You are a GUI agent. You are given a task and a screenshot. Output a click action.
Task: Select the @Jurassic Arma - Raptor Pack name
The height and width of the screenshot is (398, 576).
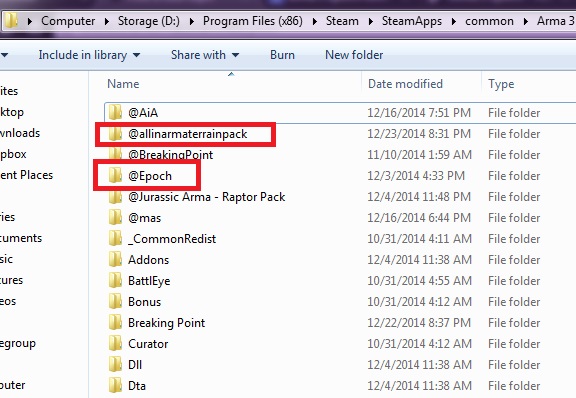click(206, 197)
